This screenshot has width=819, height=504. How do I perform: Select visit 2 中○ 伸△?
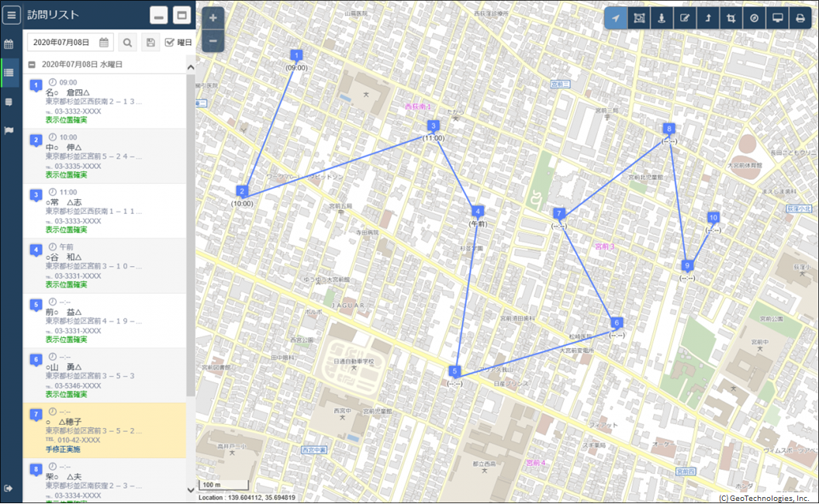(105, 156)
